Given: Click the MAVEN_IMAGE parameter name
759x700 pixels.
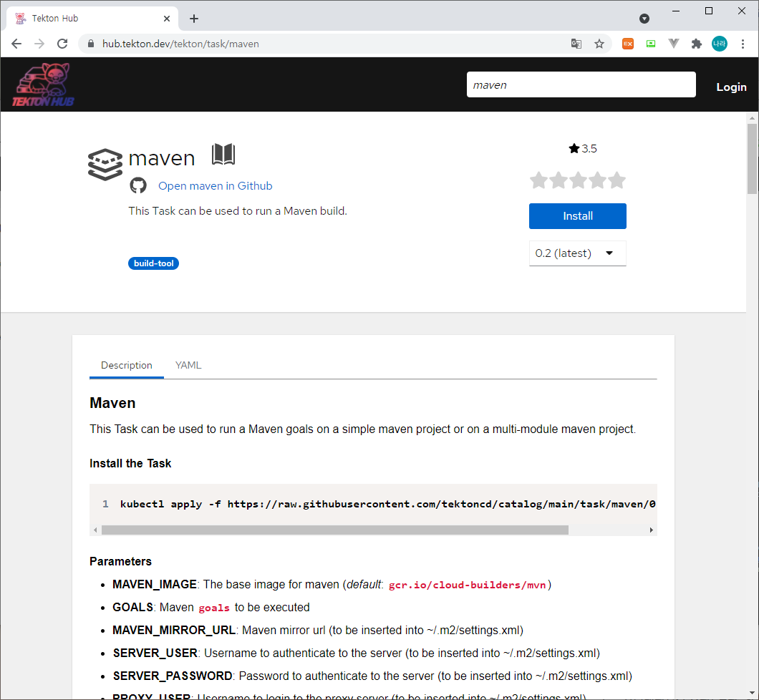Looking at the screenshot, I should (155, 584).
